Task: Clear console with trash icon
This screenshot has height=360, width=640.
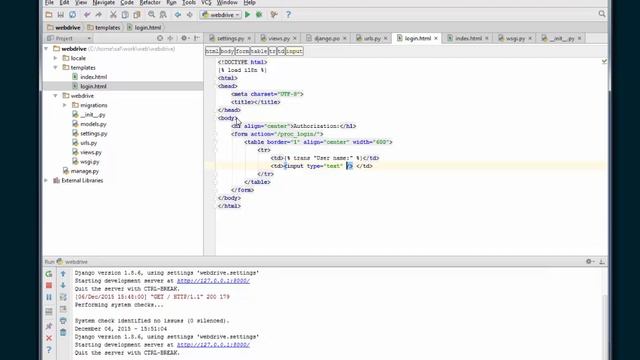Action: pyautogui.click(x=63, y=333)
